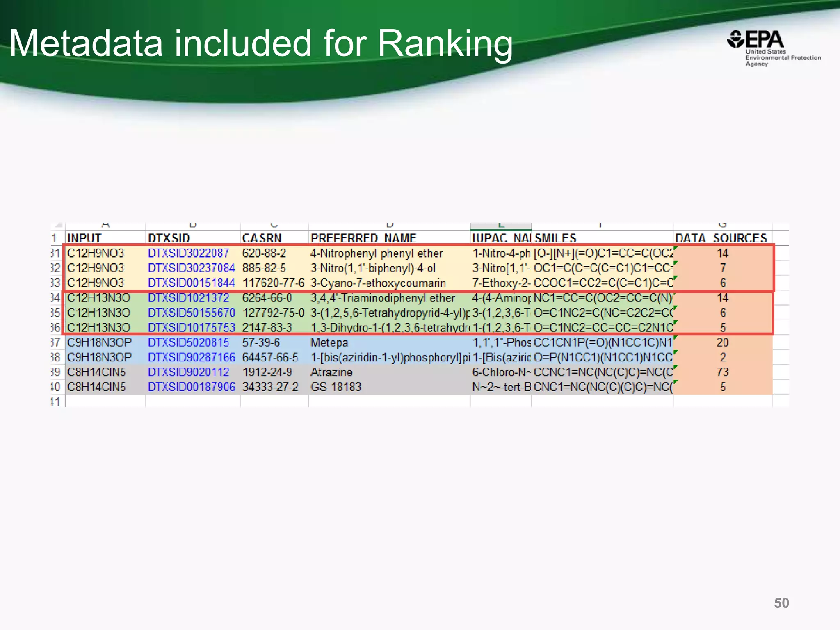Select the DTXSID header cell

193,238
